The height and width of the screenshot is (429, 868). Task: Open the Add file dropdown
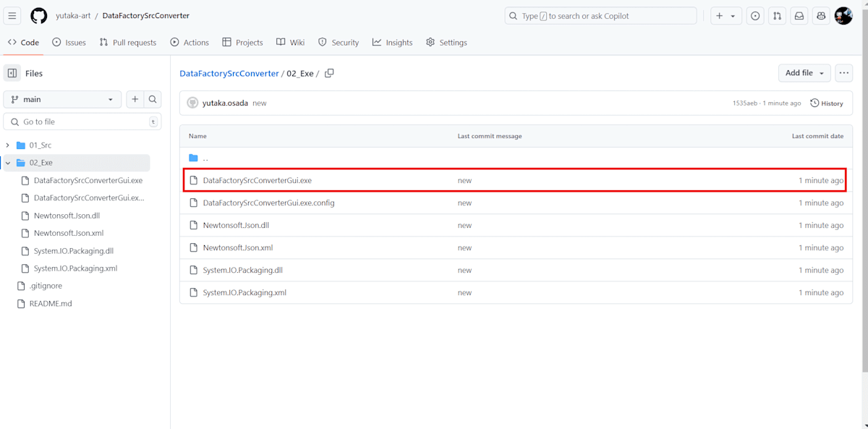click(804, 73)
